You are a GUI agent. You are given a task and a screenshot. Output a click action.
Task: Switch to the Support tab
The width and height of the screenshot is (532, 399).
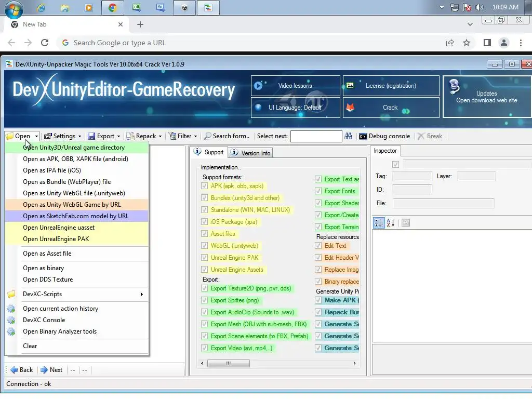[x=209, y=152]
